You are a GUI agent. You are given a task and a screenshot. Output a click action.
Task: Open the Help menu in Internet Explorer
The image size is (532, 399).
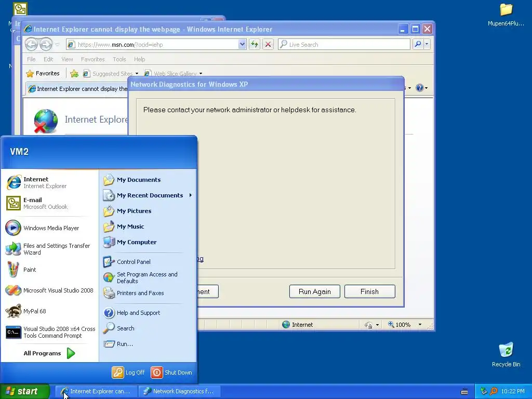click(x=139, y=59)
